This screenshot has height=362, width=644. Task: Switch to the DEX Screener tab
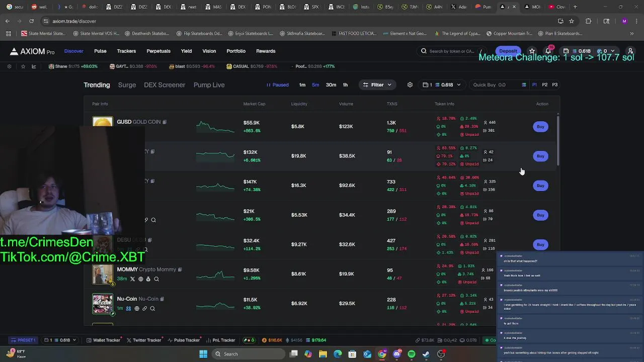(165, 85)
